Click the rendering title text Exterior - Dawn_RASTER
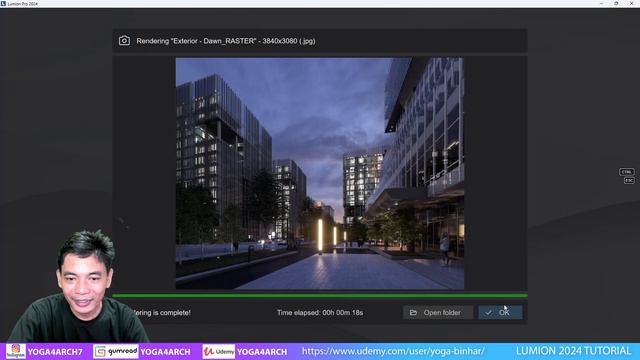Image resolution: width=640 pixels, height=360 pixels. [226, 41]
